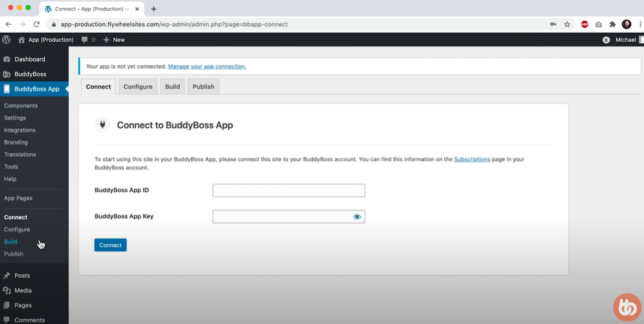Click the notifications counter next to Michael
The height and width of the screenshot is (324, 644).
point(606,40)
